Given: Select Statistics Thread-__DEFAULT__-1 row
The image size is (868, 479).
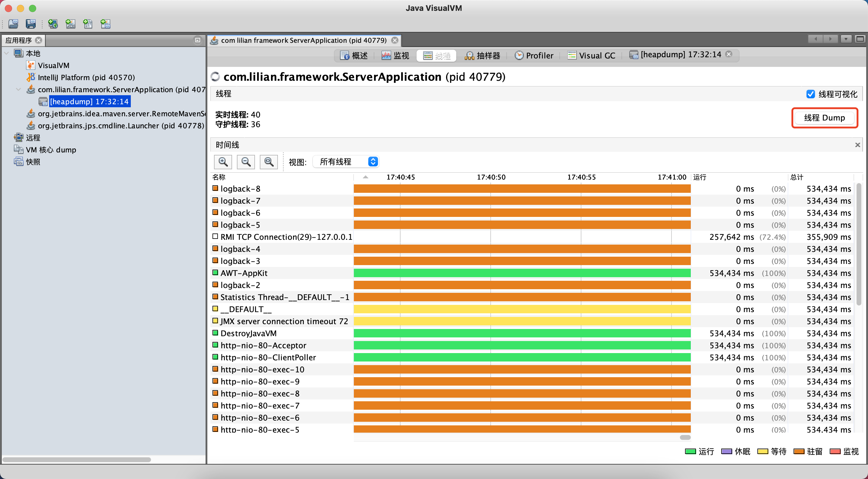Looking at the screenshot, I should coord(532,297).
